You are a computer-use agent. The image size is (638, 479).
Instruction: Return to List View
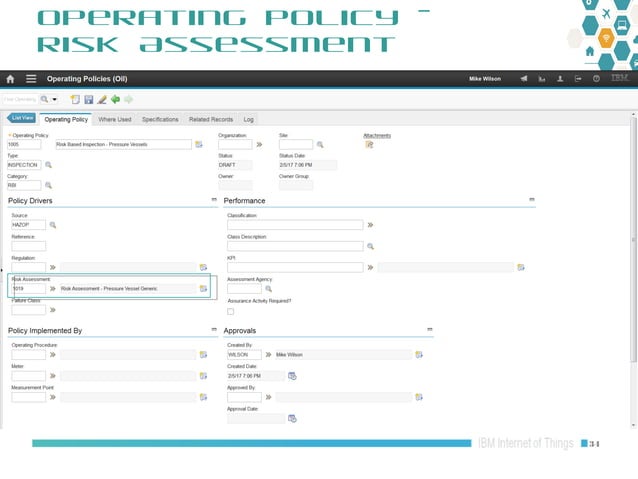tap(22, 118)
